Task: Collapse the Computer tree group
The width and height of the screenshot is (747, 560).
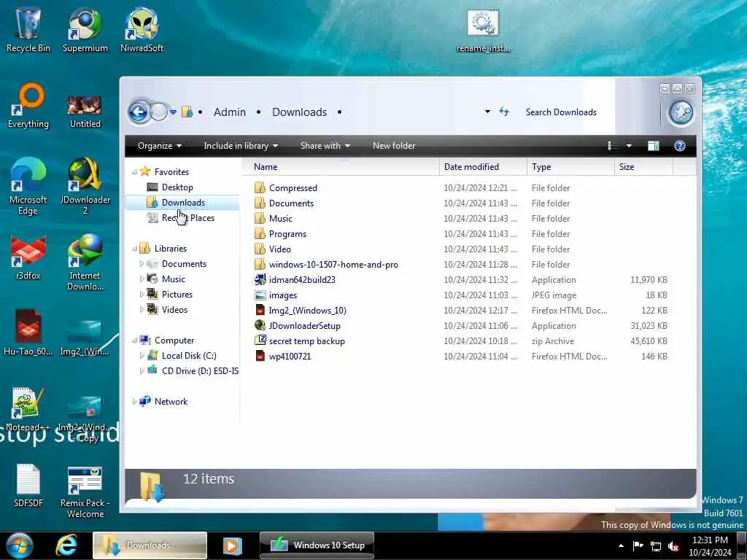Action: pos(134,341)
